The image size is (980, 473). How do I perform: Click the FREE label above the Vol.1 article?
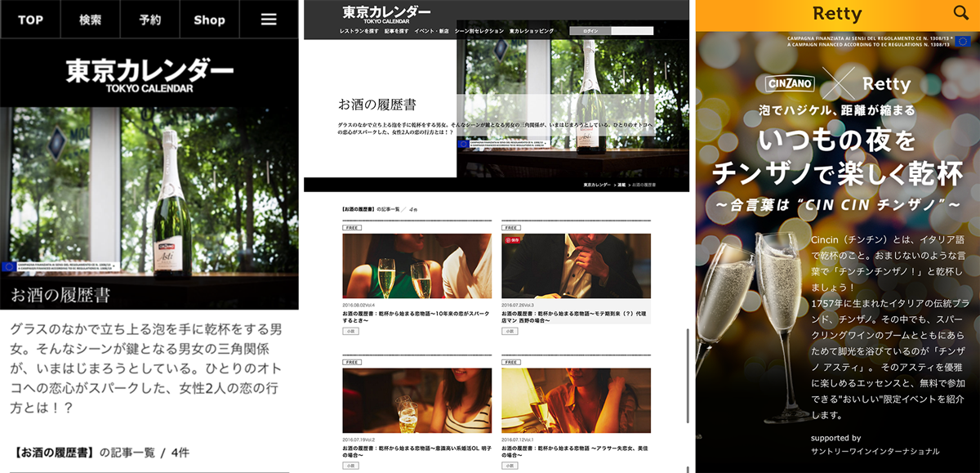point(512,363)
